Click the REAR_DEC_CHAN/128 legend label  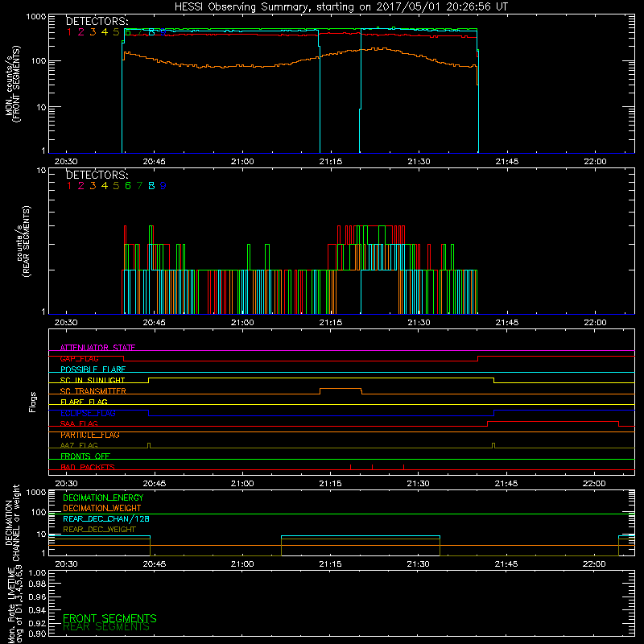106,519
